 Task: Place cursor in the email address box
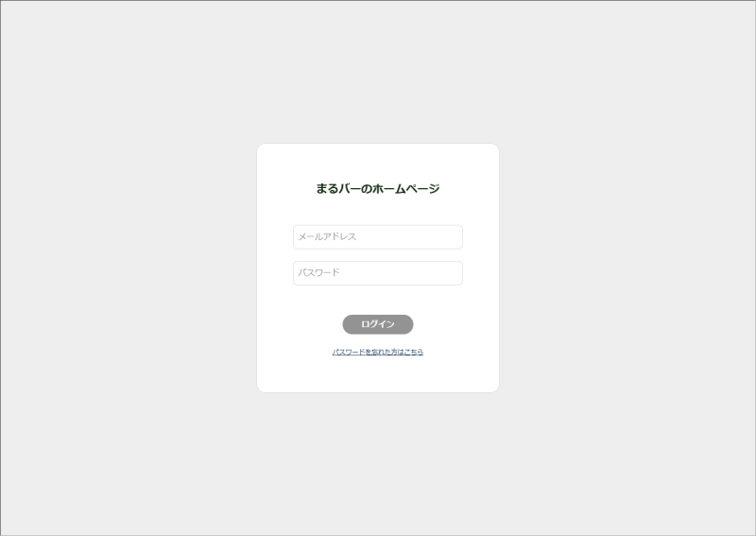pyautogui.click(x=377, y=237)
